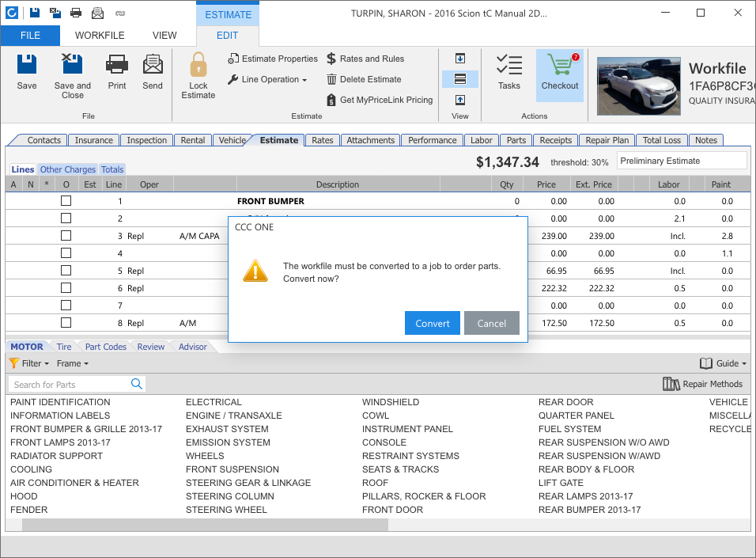This screenshot has height=558, width=756.
Task: Open the STEERING WHEEL parts category
Action: click(x=226, y=510)
